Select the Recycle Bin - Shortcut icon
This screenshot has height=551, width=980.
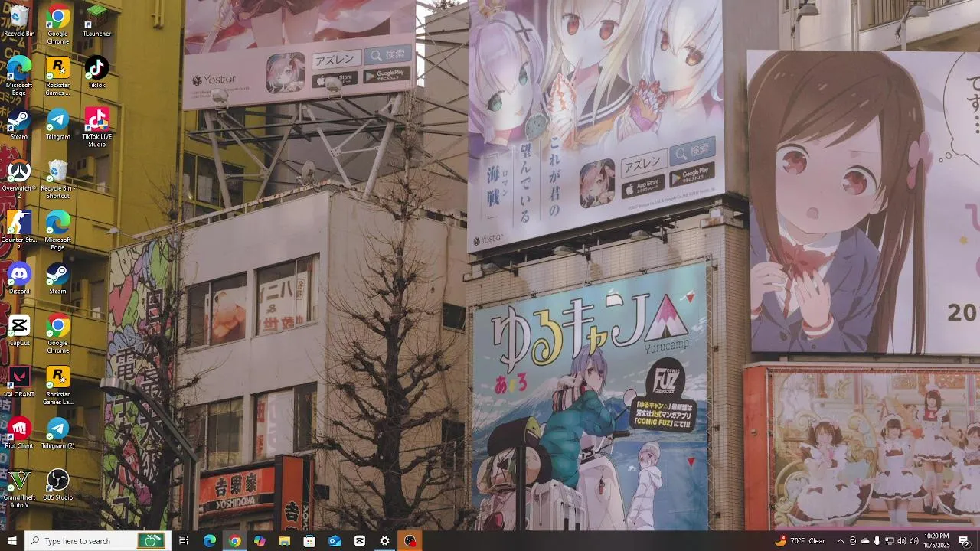point(57,179)
